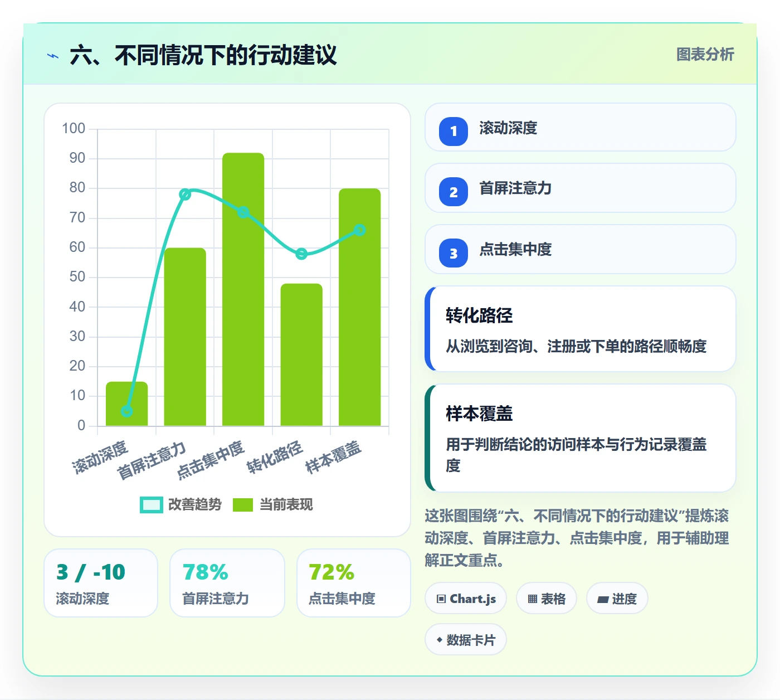Viewport: 780px width, 700px height.
Task: Click the trend line point above 点击集中度
Action: [243, 212]
